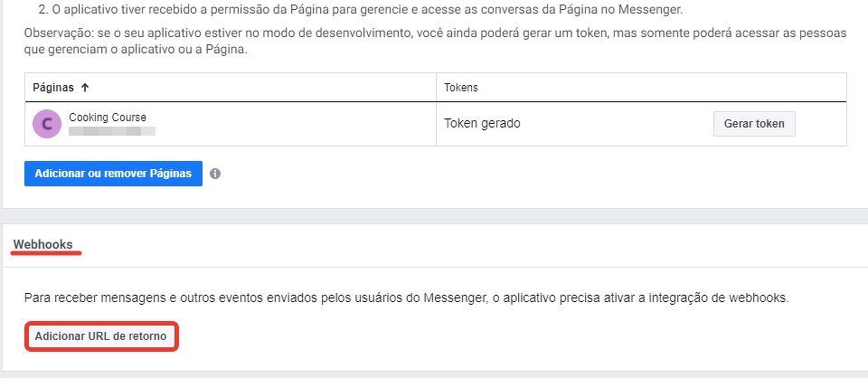The height and width of the screenshot is (378, 868).
Task: Click Adicionar ou remover Páginas button
Action: tap(113, 174)
